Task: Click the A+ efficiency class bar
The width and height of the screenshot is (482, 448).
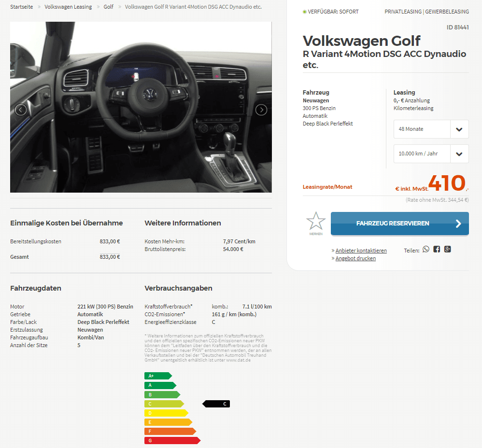Action: click(x=158, y=376)
